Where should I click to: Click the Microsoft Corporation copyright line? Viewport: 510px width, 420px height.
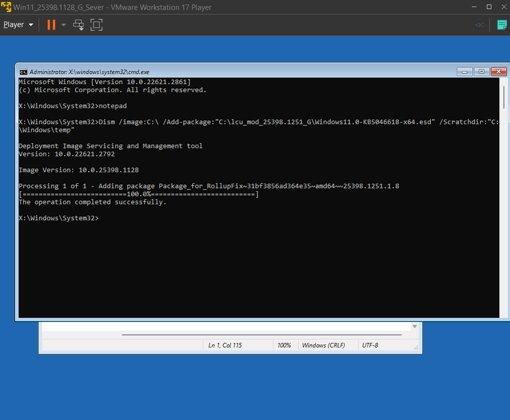click(x=112, y=90)
